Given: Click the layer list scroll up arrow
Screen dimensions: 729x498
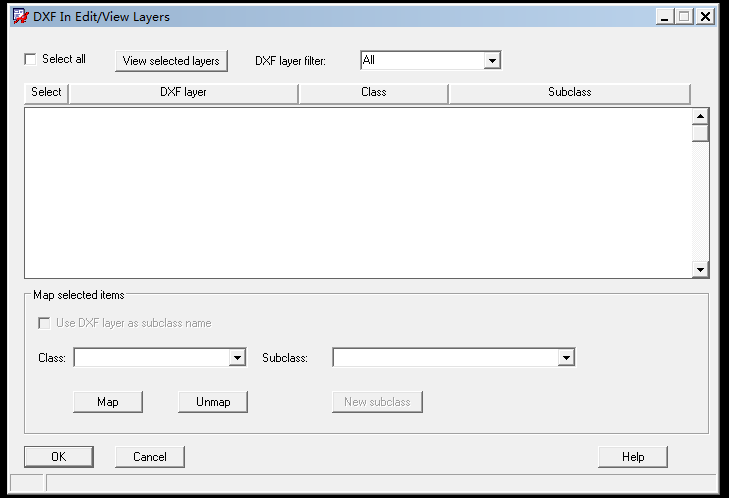Looking at the screenshot, I should coord(700,116).
